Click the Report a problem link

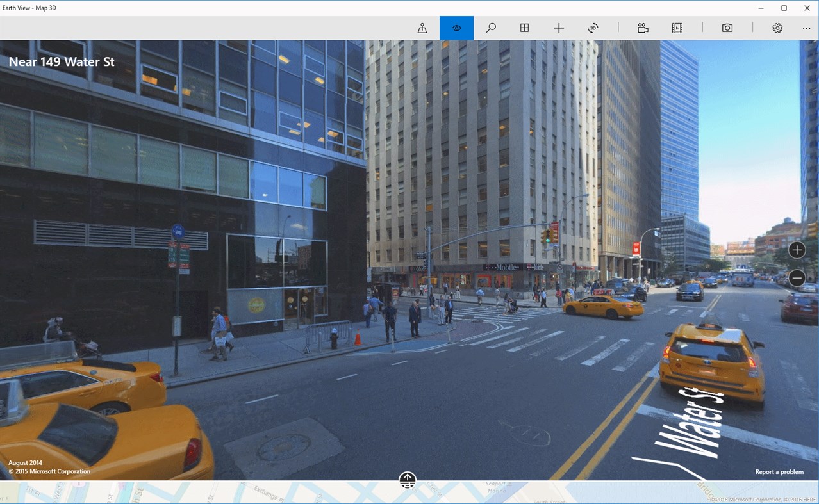[779, 471]
